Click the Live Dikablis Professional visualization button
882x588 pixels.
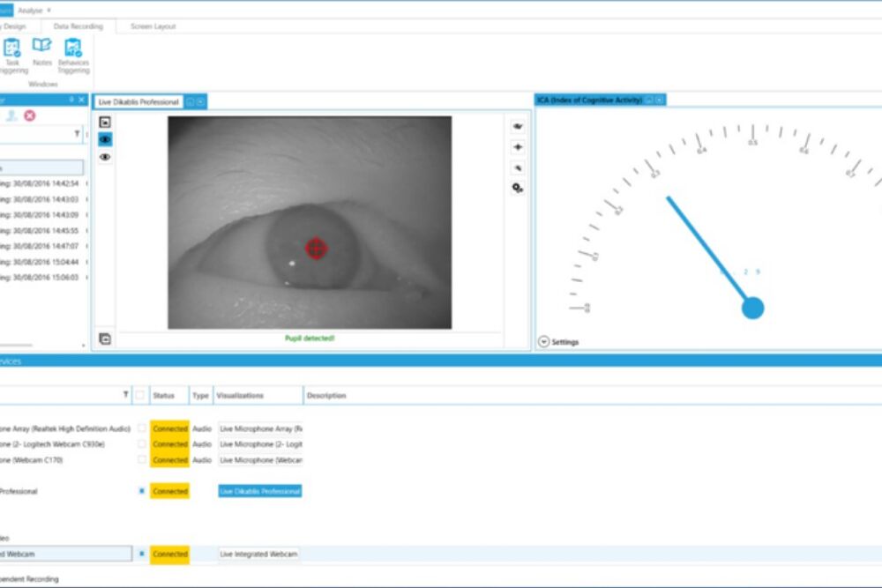pos(260,491)
